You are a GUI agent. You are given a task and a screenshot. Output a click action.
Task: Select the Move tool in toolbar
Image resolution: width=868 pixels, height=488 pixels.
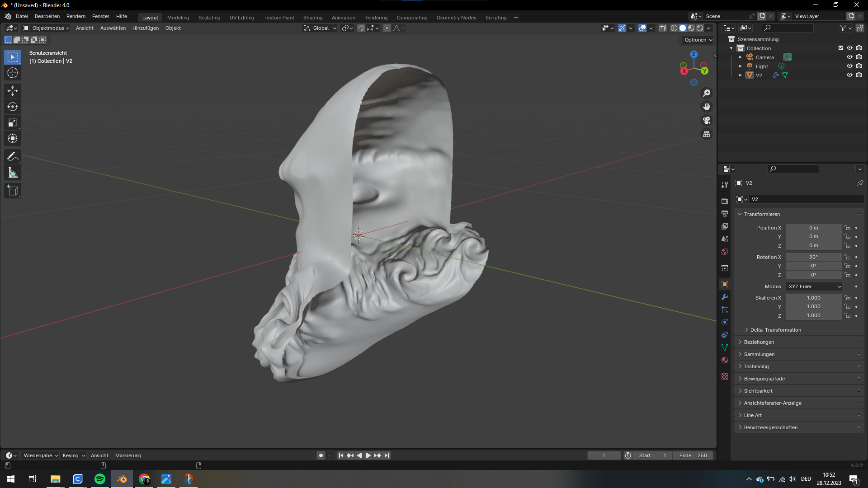pos(13,91)
